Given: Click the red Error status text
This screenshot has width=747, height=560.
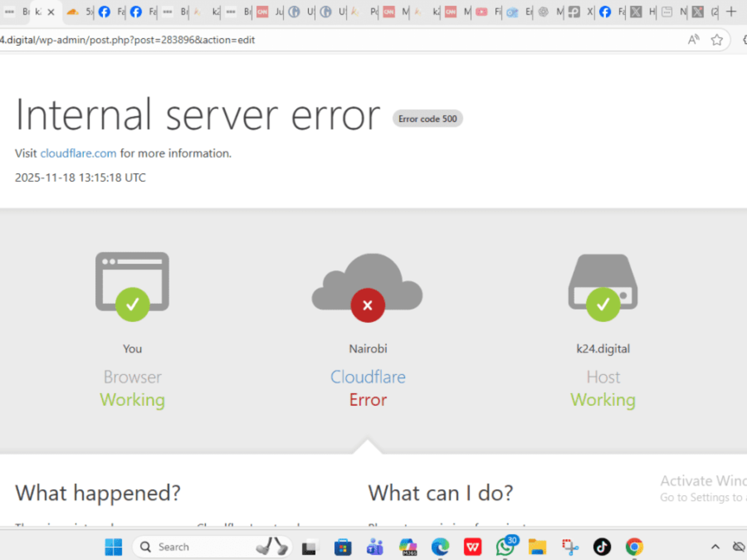Looking at the screenshot, I should pyautogui.click(x=368, y=400).
